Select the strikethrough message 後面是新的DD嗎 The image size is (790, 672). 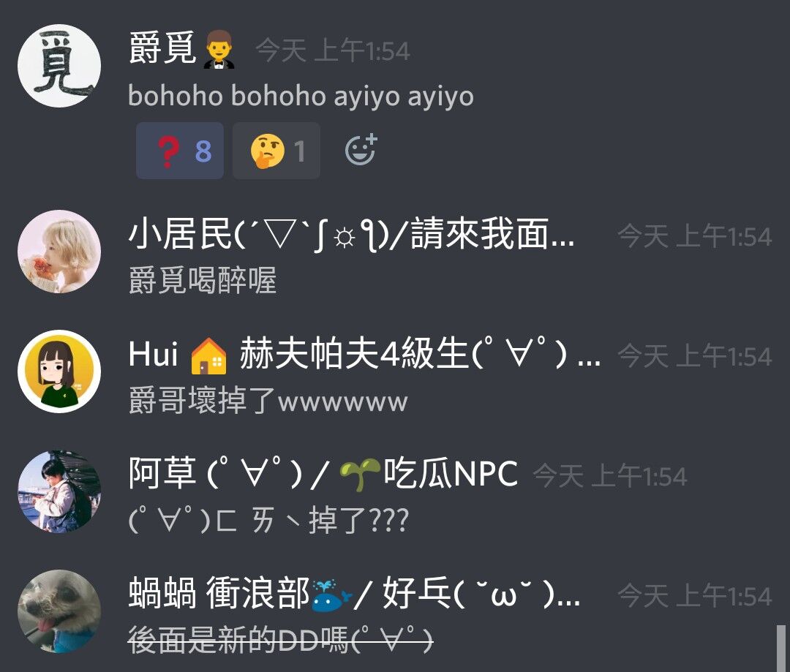[281, 641]
